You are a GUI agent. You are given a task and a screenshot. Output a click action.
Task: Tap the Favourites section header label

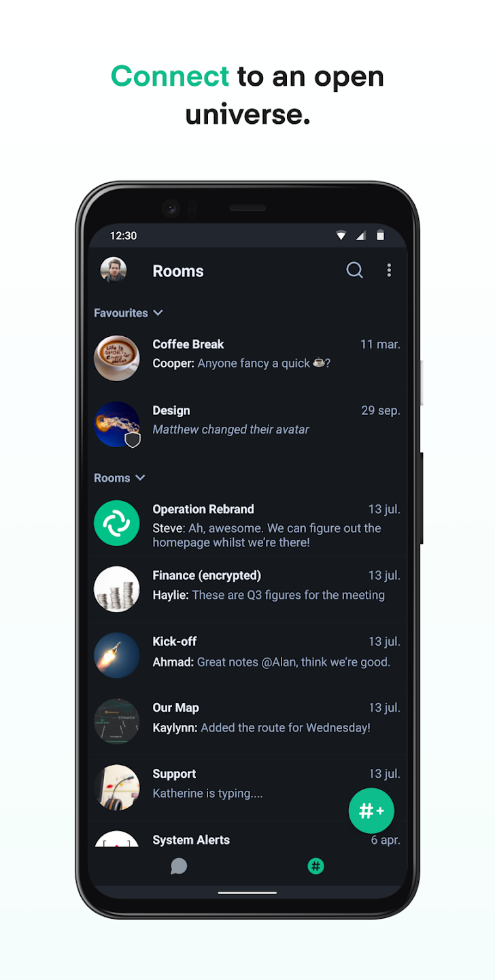(121, 313)
